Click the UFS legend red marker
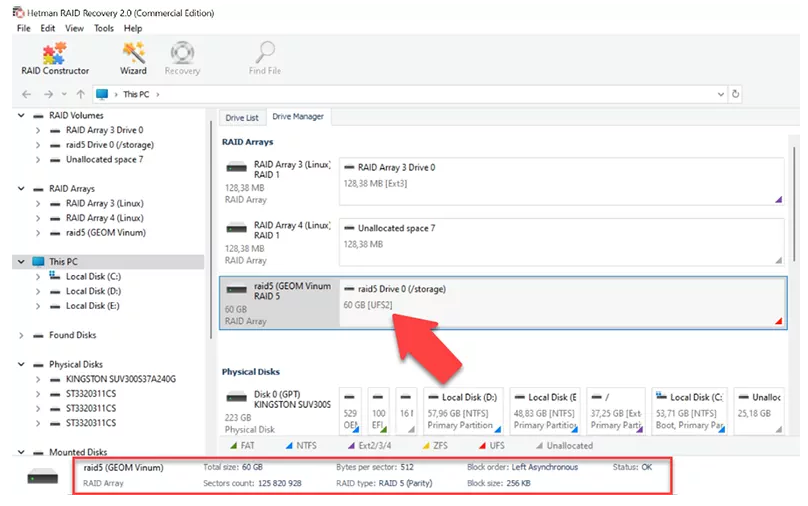The image size is (808, 506). [482, 445]
